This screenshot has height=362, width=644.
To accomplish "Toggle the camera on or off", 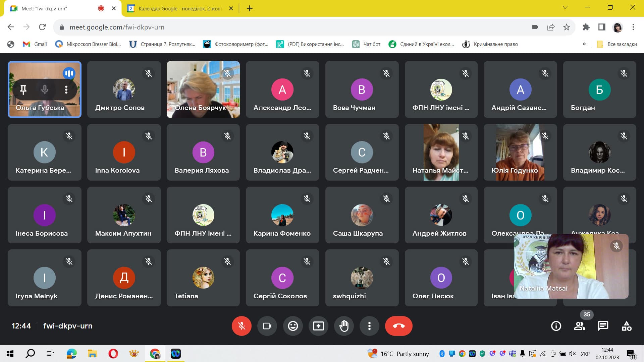I will tap(267, 326).
